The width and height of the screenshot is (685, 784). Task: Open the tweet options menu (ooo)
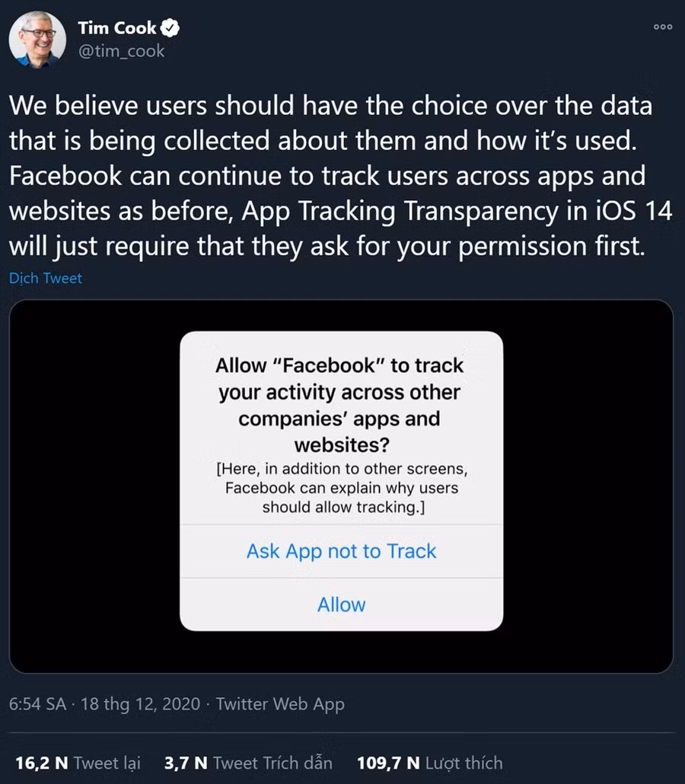coord(661,27)
